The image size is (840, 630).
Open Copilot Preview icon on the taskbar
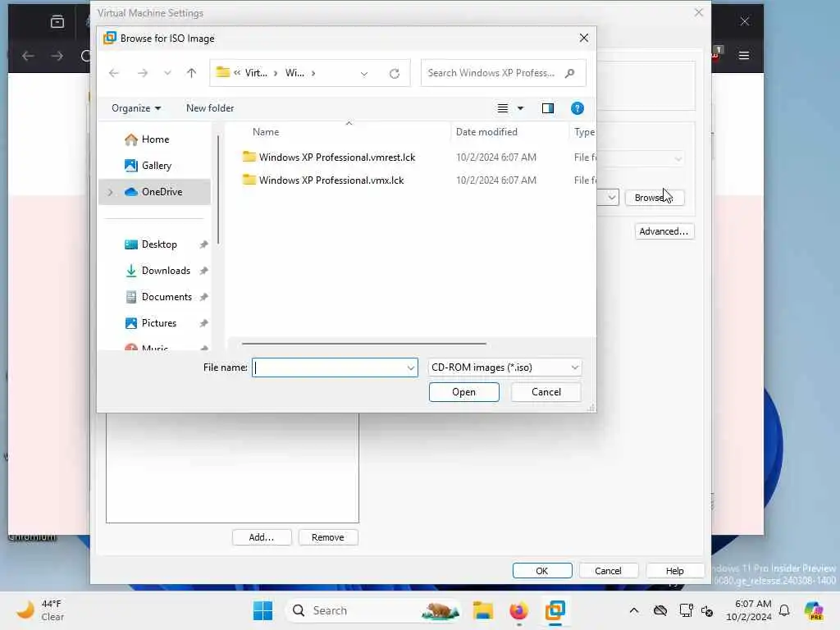(814, 610)
